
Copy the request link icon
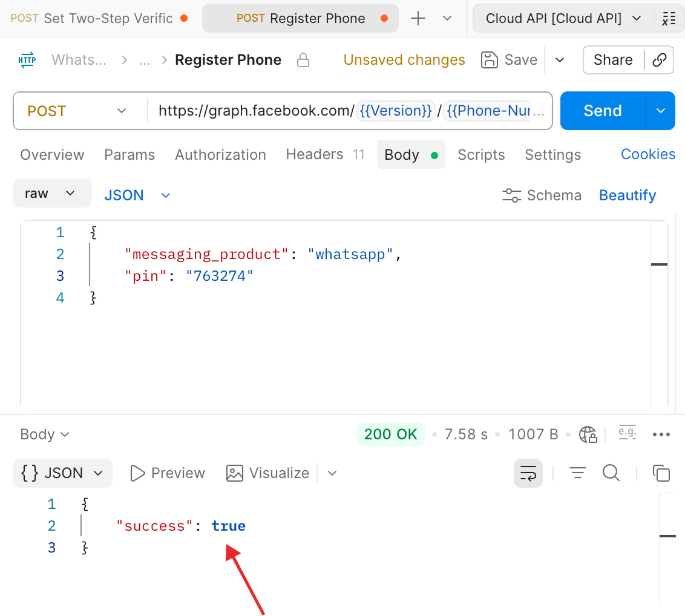[659, 60]
